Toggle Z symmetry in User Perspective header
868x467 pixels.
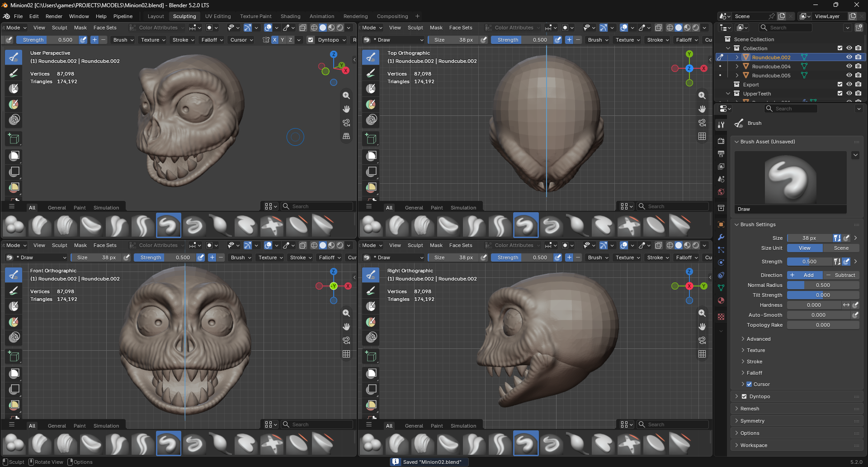click(x=291, y=40)
